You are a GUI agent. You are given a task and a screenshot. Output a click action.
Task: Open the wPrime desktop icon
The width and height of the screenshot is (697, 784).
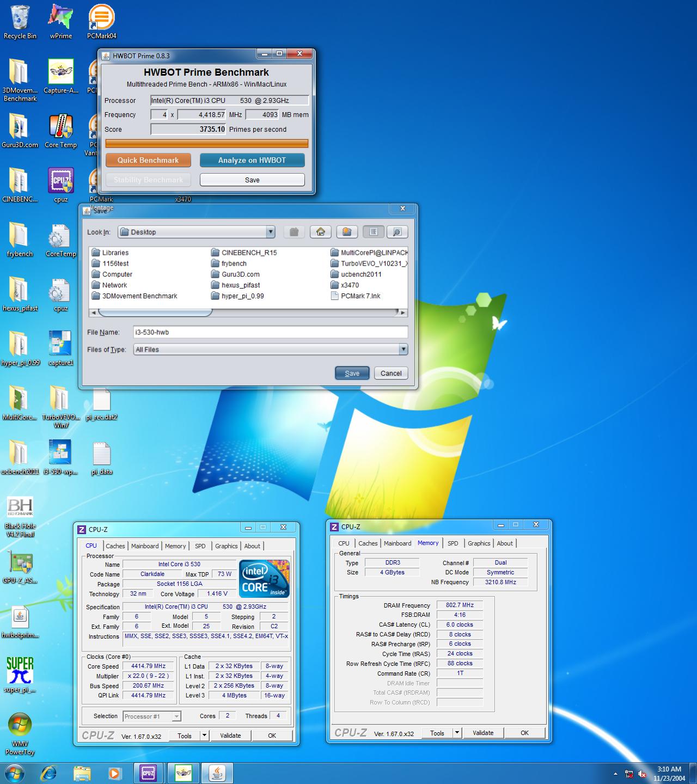(60, 22)
